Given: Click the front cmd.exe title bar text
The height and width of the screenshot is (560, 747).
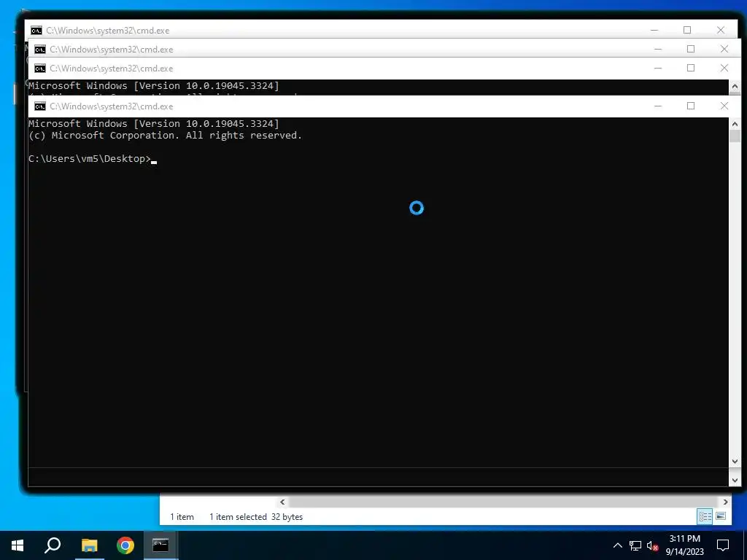Looking at the screenshot, I should coord(112,106).
